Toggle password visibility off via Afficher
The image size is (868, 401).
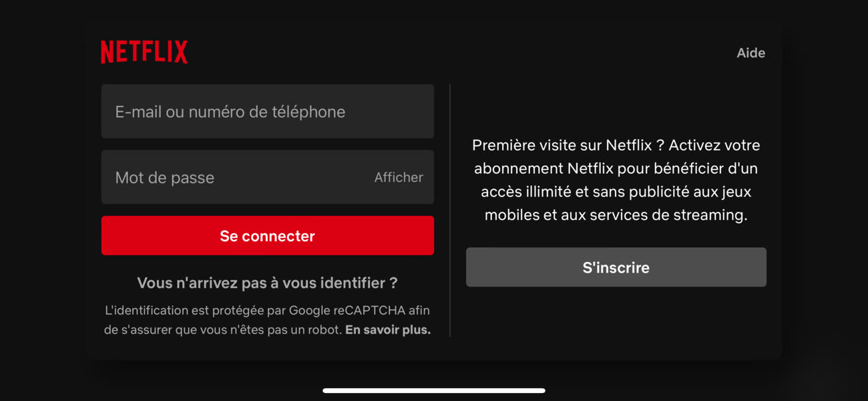[398, 177]
